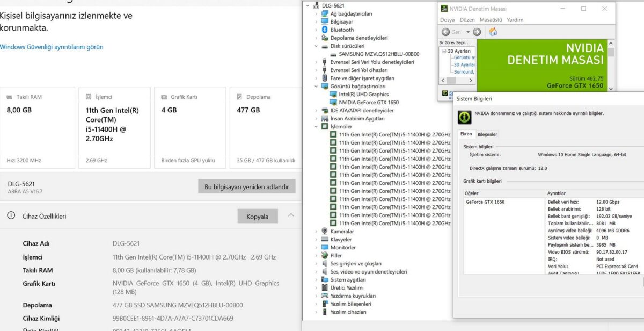
Task: Click the NVIDIA forward arrow button
Action: [477, 32]
